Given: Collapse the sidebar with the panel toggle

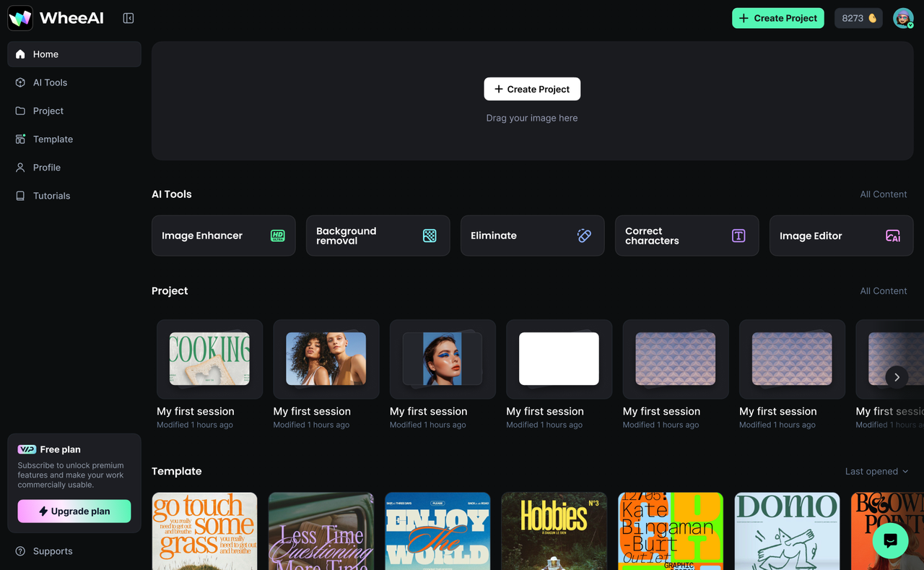Looking at the screenshot, I should (x=128, y=18).
